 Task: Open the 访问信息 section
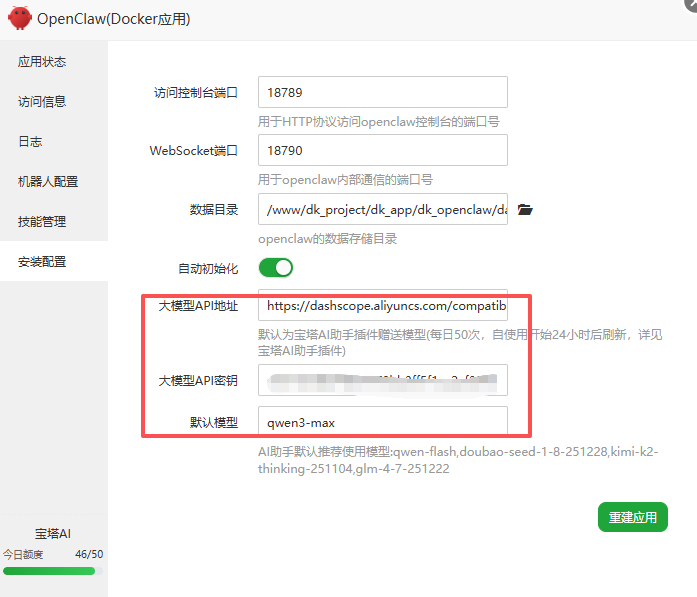click(42, 102)
